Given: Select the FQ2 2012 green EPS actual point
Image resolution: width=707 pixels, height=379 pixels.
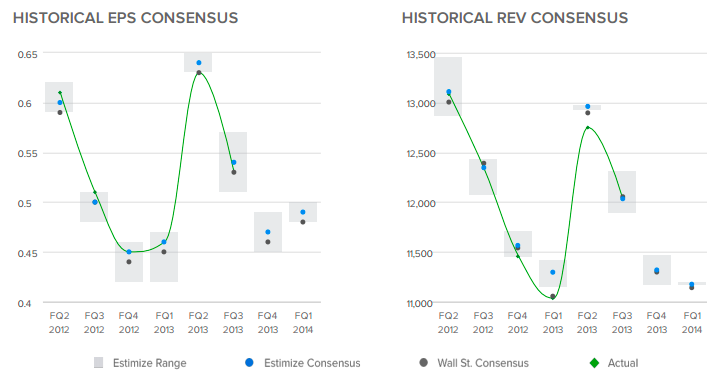Looking at the screenshot, I should (x=60, y=93).
